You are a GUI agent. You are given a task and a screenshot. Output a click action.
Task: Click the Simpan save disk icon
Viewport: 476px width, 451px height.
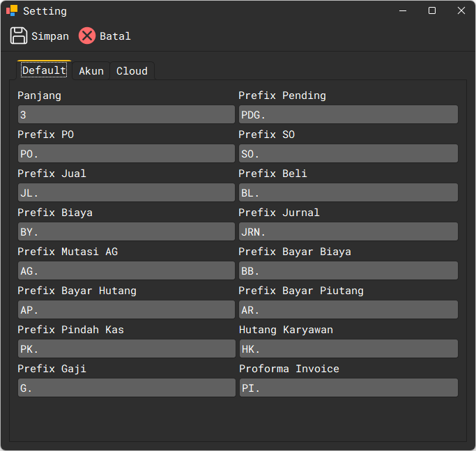click(19, 36)
